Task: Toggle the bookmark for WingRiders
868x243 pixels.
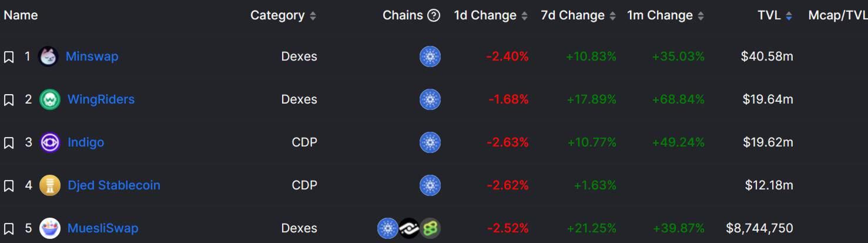Action: pos(9,100)
